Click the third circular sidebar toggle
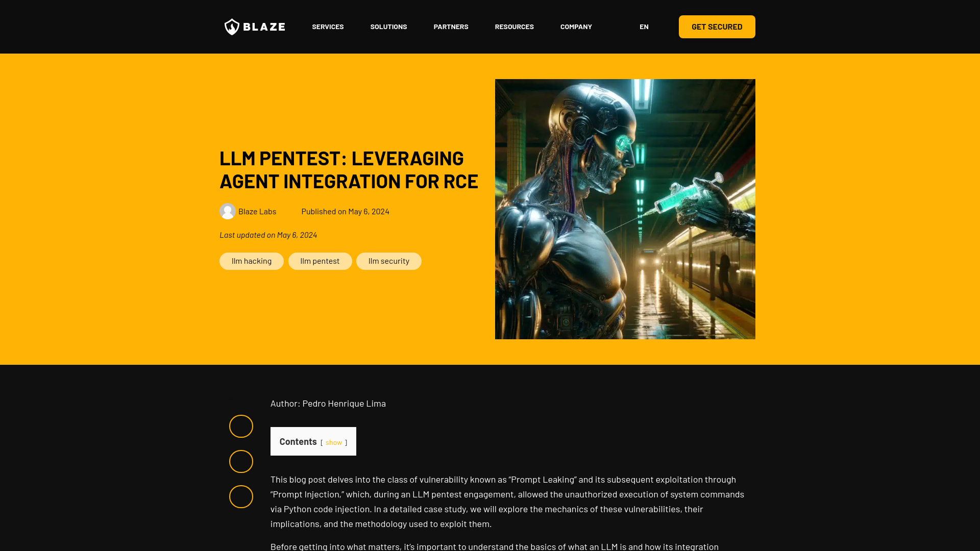The height and width of the screenshot is (551, 980). pos(241,496)
